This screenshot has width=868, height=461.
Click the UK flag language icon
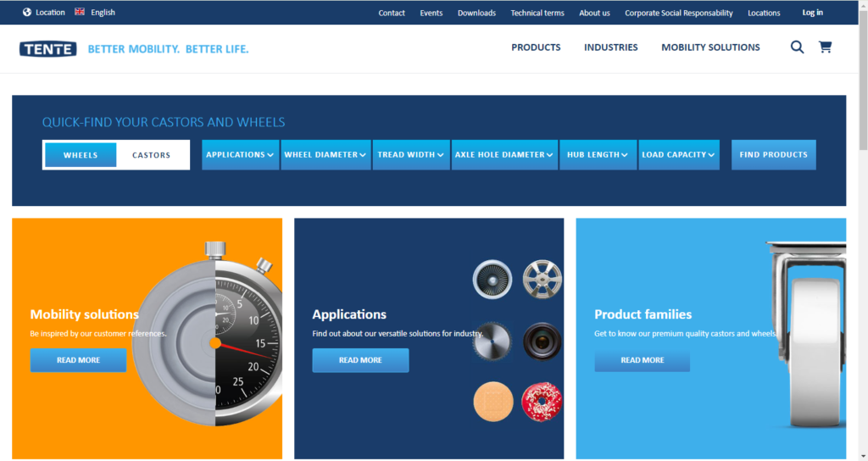[80, 12]
